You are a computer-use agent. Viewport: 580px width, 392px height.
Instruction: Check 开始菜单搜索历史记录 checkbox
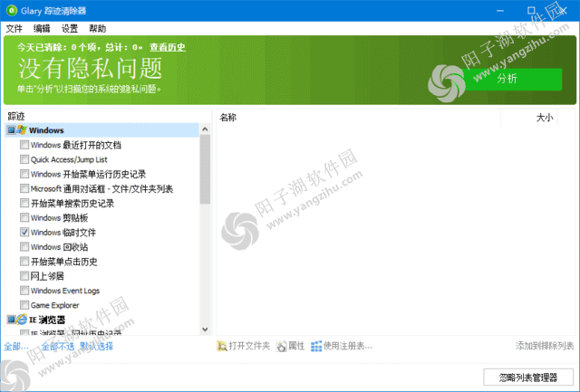pos(24,203)
